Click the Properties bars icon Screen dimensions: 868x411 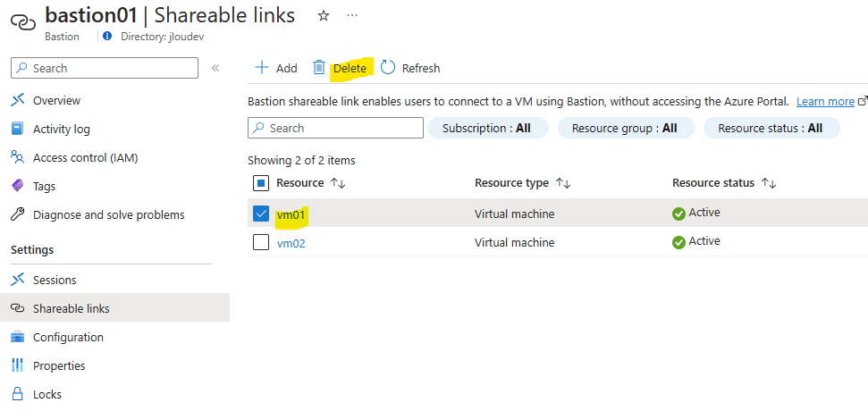[x=18, y=365]
